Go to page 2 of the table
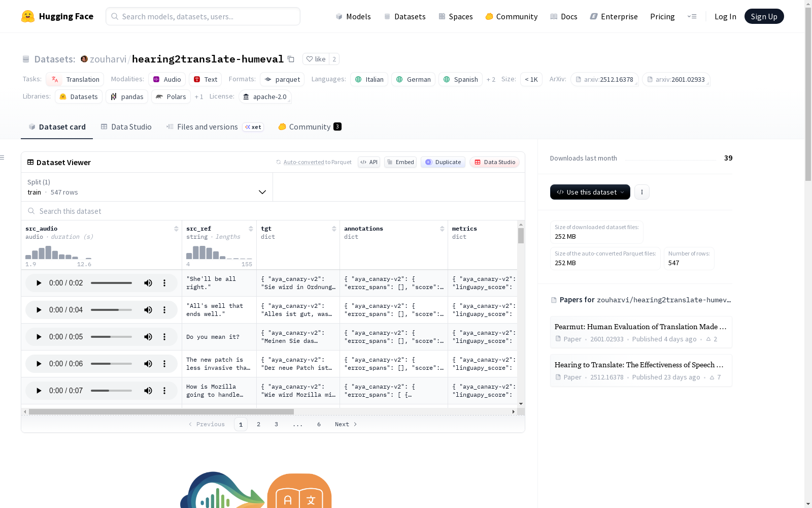The image size is (812, 508). pos(259,424)
